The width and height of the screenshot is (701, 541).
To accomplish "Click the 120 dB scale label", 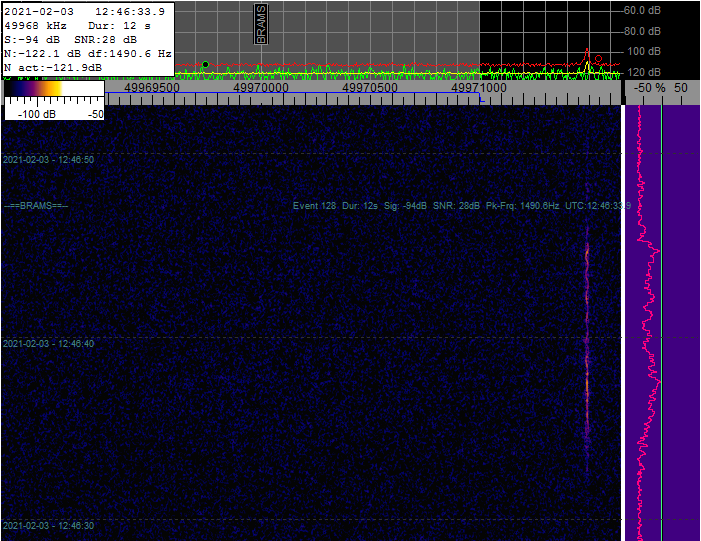I will coord(644,72).
